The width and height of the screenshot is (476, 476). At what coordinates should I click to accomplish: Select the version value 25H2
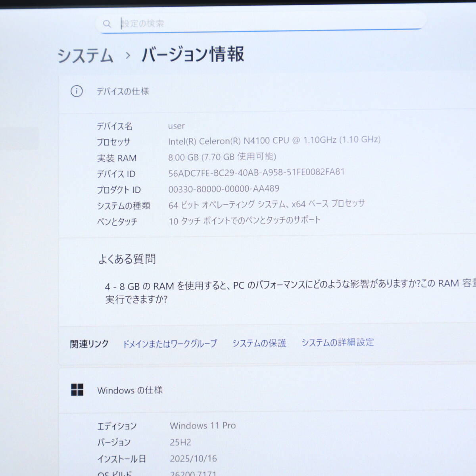pos(180,442)
